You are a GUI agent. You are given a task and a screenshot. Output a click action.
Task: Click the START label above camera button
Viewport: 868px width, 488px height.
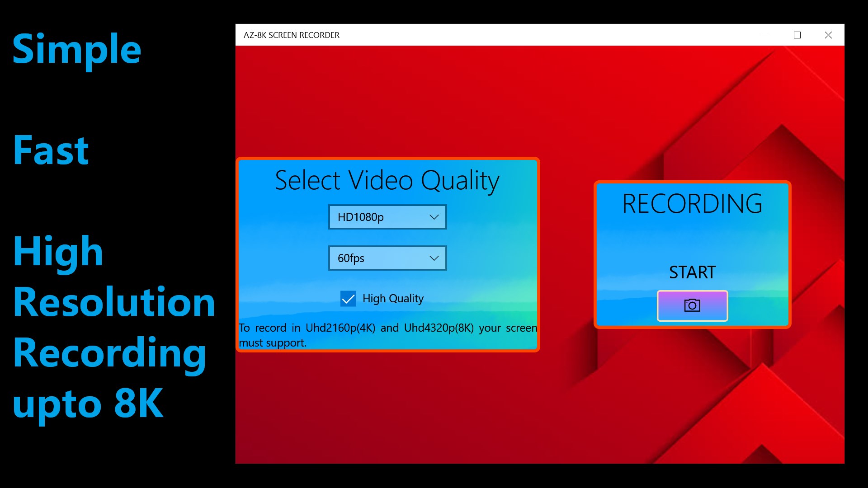pyautogui.click(x=692, y=272)
